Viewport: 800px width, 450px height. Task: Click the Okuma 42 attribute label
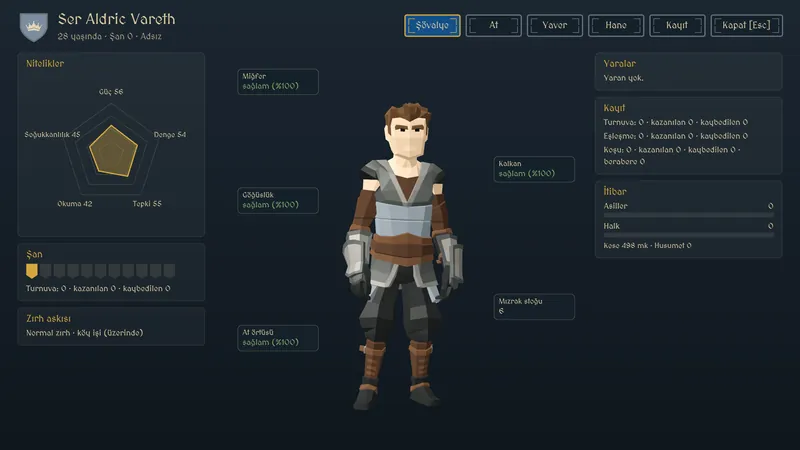tap(74, 204)
